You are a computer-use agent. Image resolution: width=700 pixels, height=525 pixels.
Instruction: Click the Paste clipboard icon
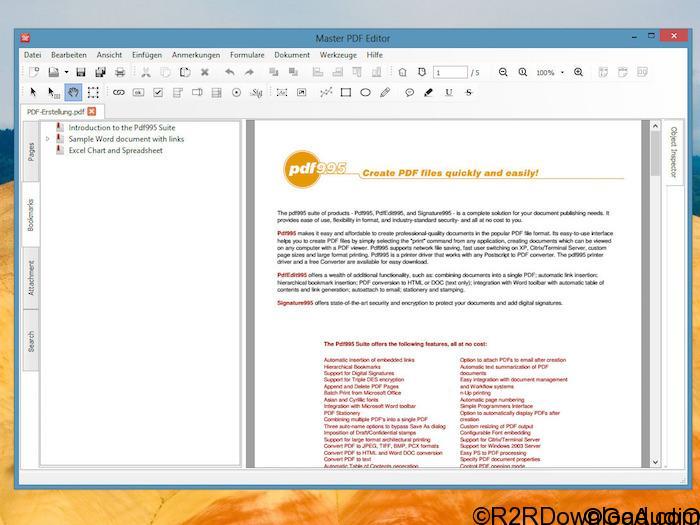tap(185, 72)
